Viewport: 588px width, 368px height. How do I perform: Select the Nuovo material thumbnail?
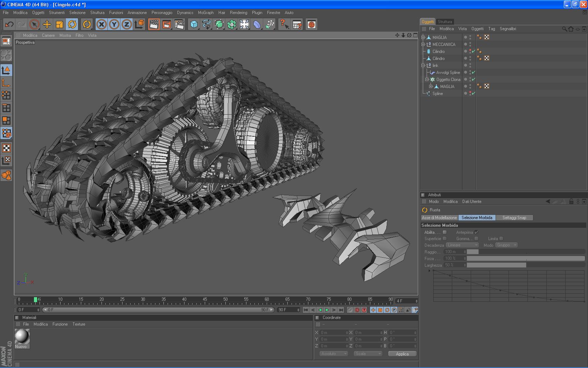[22, 337]
